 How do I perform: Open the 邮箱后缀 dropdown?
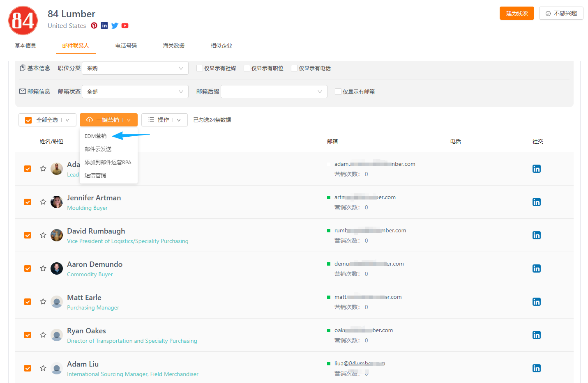(274, 92)
